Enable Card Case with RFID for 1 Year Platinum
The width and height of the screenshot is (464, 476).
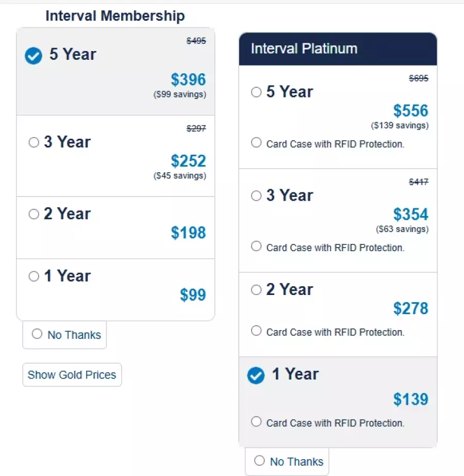point(256,422)
